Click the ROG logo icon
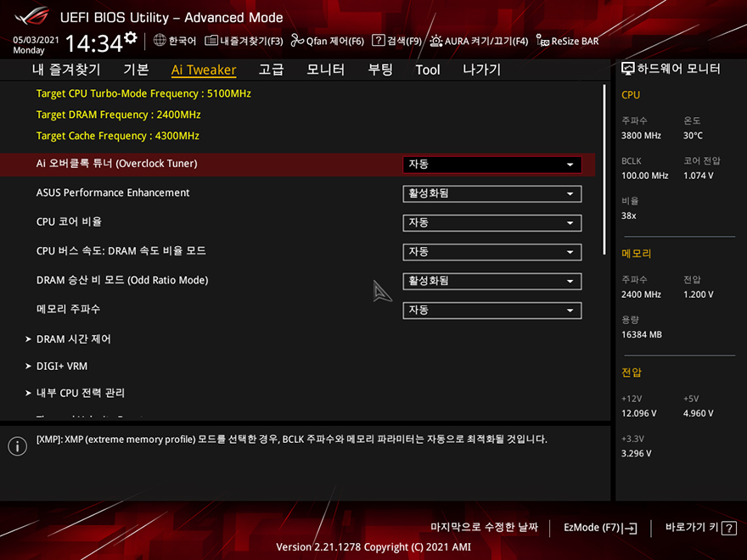 click(x=31, y=17)
